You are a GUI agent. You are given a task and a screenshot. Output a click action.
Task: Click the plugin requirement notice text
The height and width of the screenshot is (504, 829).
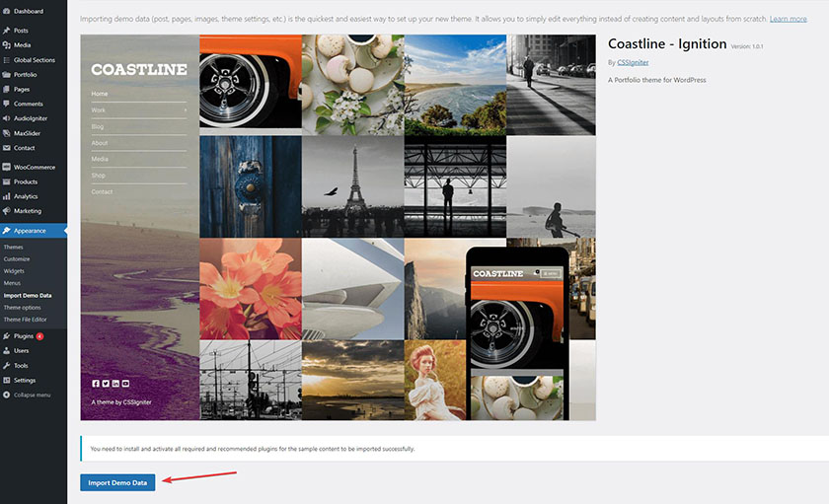(253, 449)
